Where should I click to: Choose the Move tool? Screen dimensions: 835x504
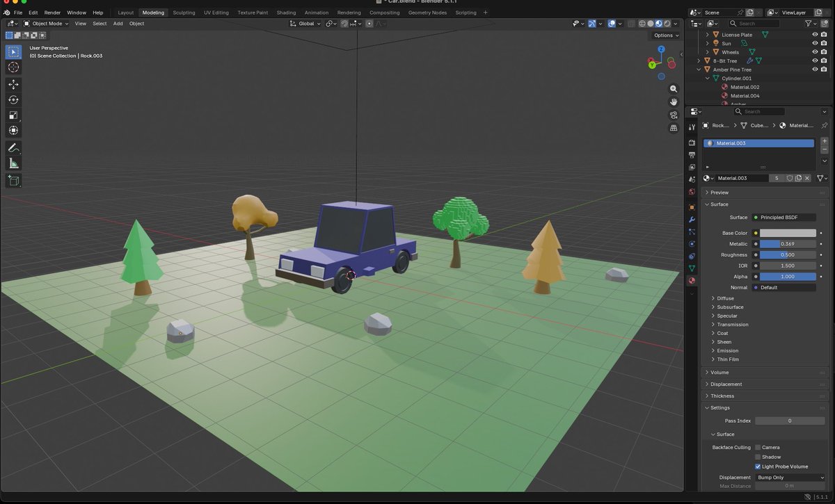pyautogui.click(x=13, y=84)
